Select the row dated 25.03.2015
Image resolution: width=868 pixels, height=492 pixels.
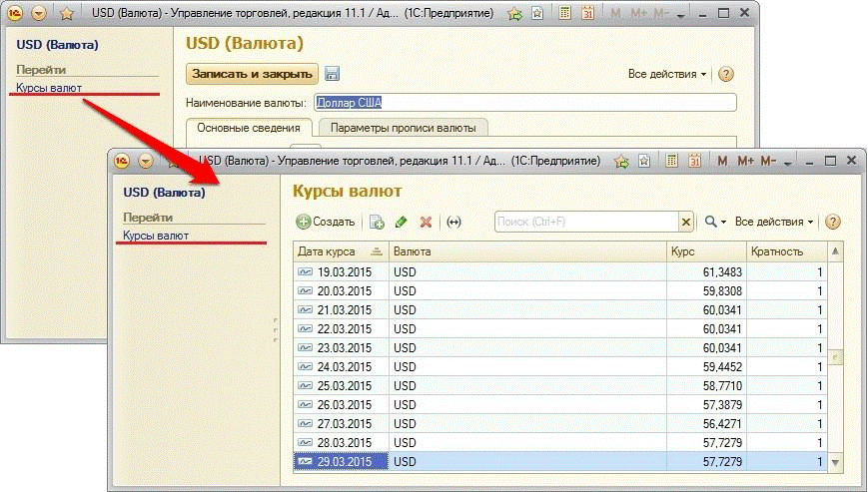pos(560,385)
